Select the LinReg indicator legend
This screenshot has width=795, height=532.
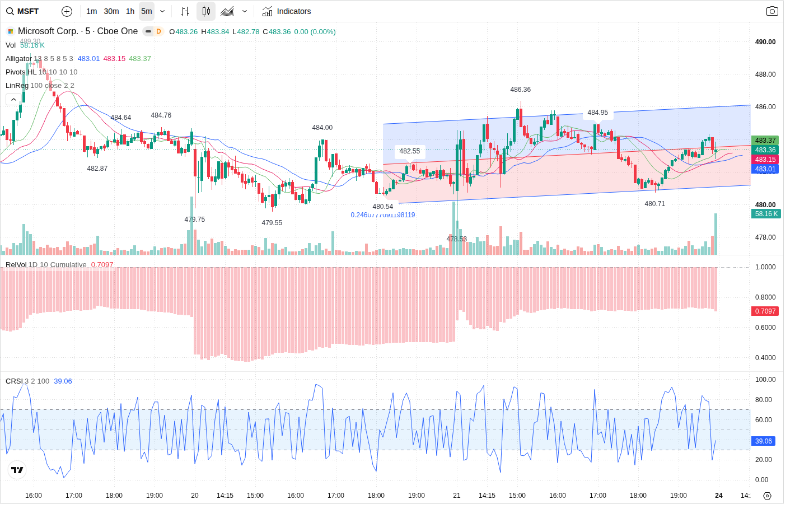coord(17,86)
